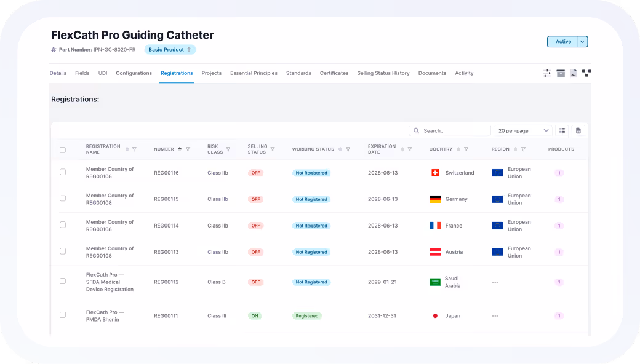Open the hierarchy tree icon in the tab bar
640x364 pixels.
point(586,73)
